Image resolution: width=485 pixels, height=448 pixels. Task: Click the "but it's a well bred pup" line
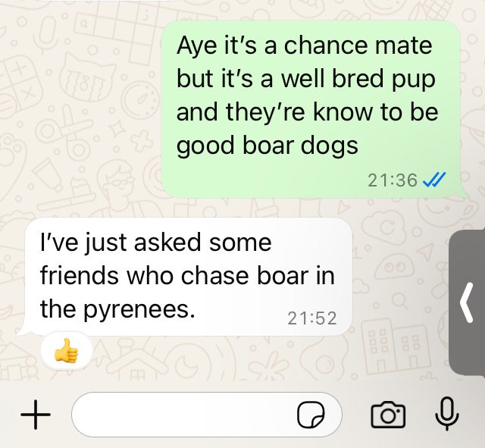click(306, 78)
